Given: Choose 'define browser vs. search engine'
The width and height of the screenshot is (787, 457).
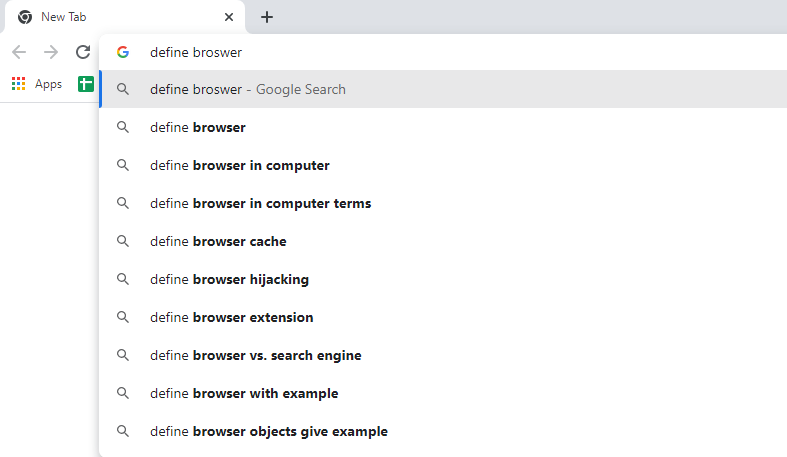Looking at the screenshot, I should [443, 356].
